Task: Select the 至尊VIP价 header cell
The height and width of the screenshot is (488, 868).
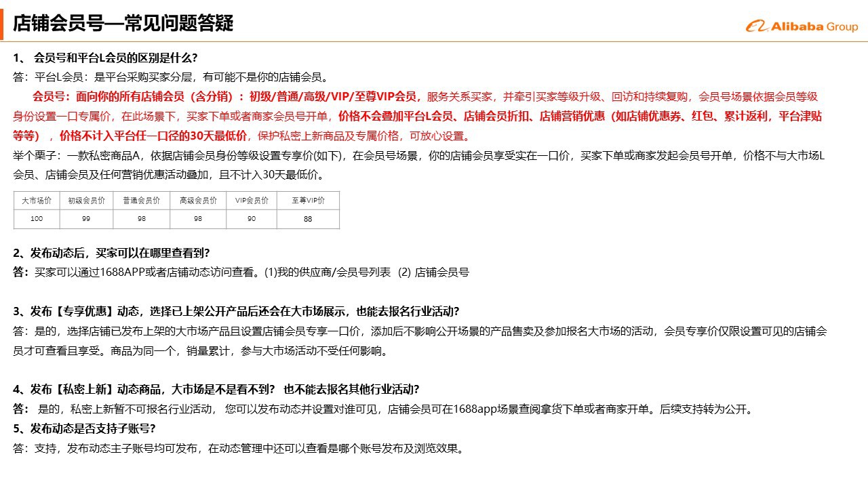Action: point(308,201)
